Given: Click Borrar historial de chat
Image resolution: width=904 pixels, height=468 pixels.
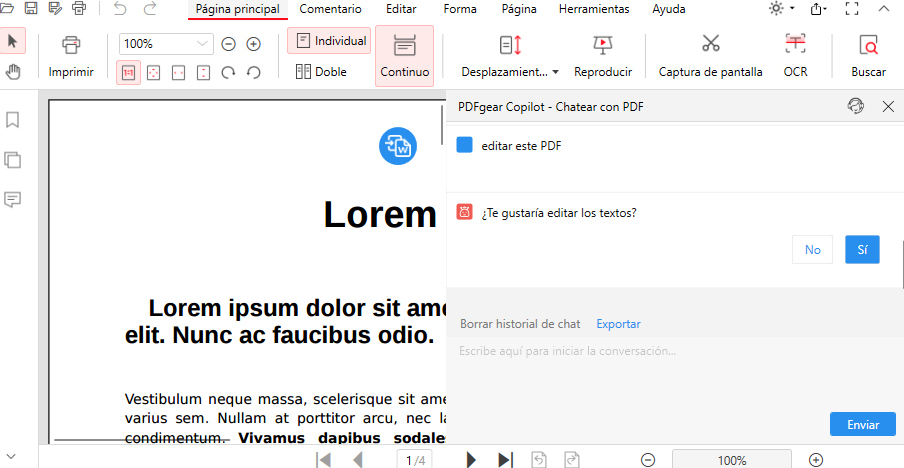Looking at the screenshot, I should [x=520, y=324].
